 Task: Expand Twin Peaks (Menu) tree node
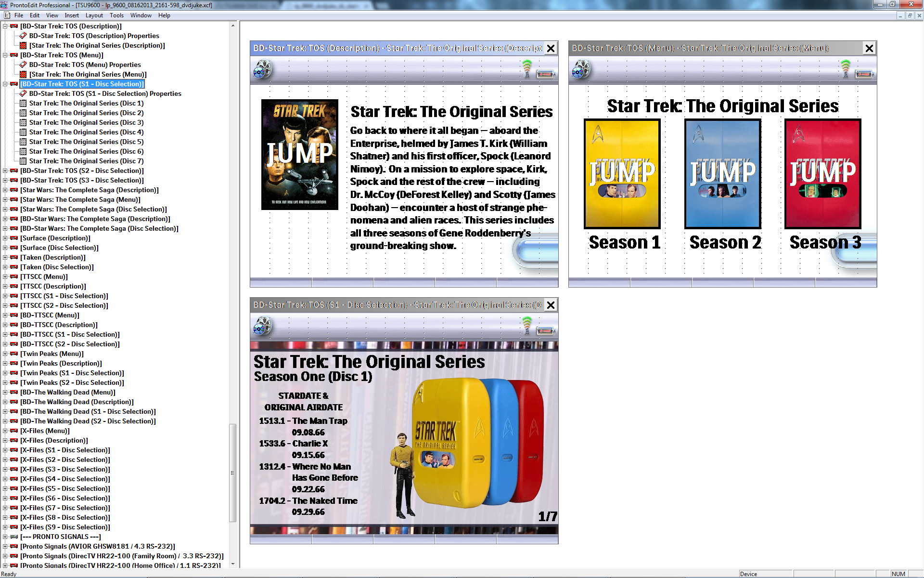(x=5, y=354)
